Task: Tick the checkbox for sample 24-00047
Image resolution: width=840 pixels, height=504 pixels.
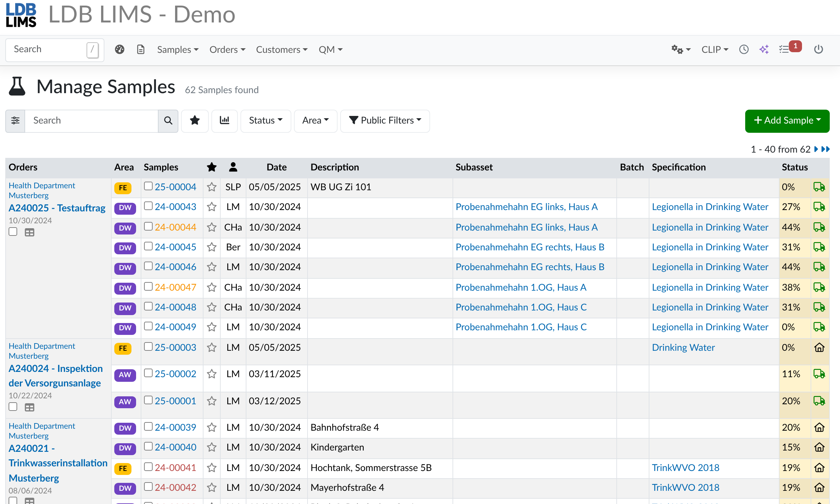Action: click(x=148, y=287)
